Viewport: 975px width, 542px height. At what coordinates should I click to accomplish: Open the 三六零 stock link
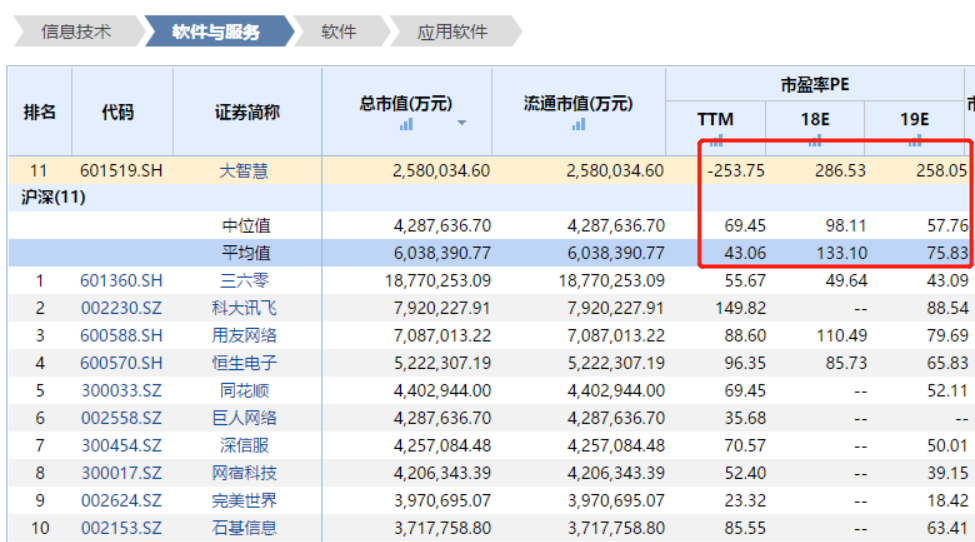click(x=244, y=281)
